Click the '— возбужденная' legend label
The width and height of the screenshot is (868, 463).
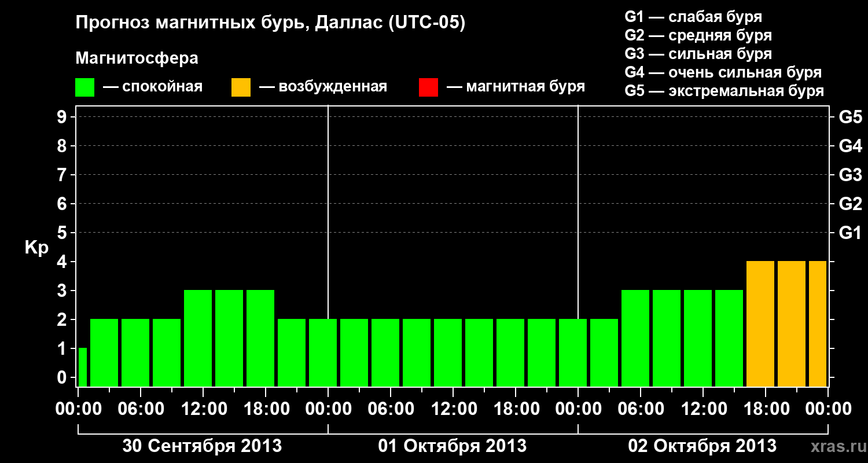click(x=323, y=87)
